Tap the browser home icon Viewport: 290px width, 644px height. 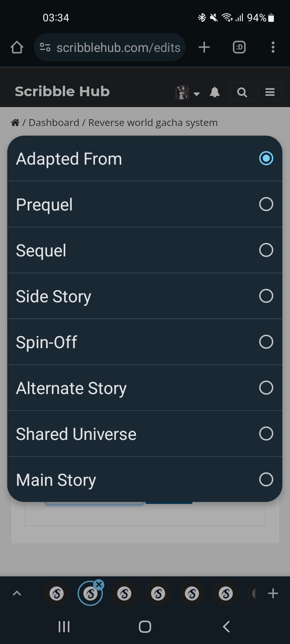(17, 47)
